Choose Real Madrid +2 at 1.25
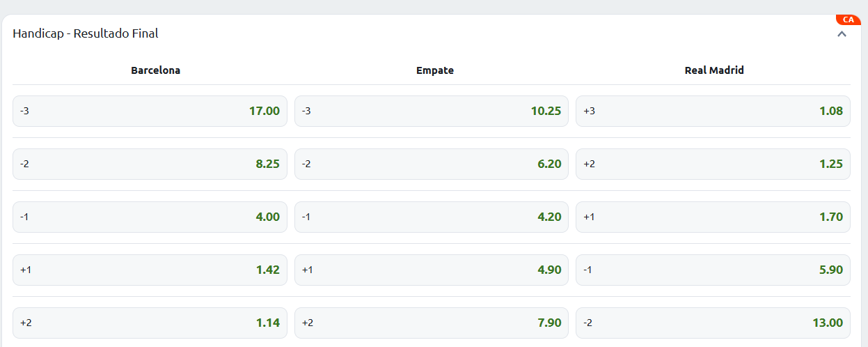868x347 pixels. 713,164
